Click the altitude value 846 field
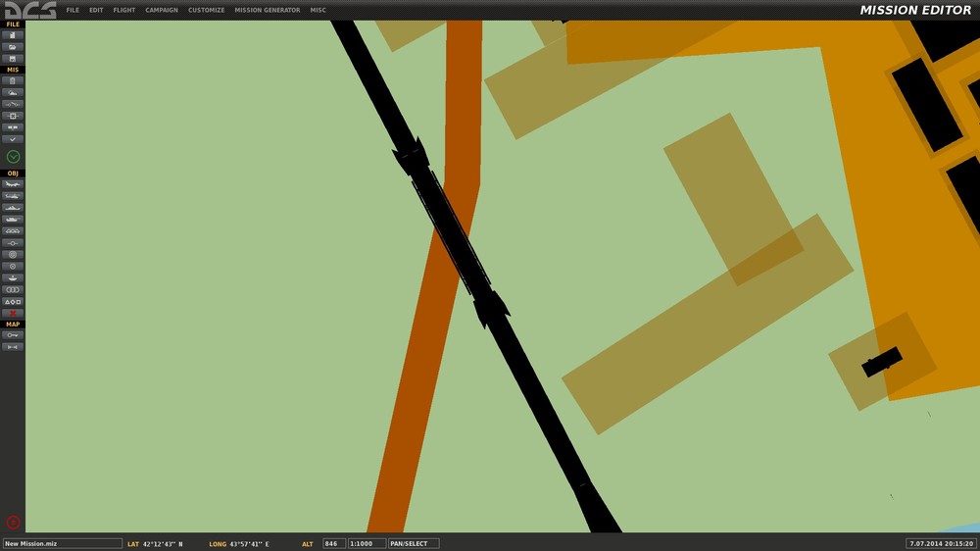The height and width of the screenshot is (551, 980). (334, 543)
